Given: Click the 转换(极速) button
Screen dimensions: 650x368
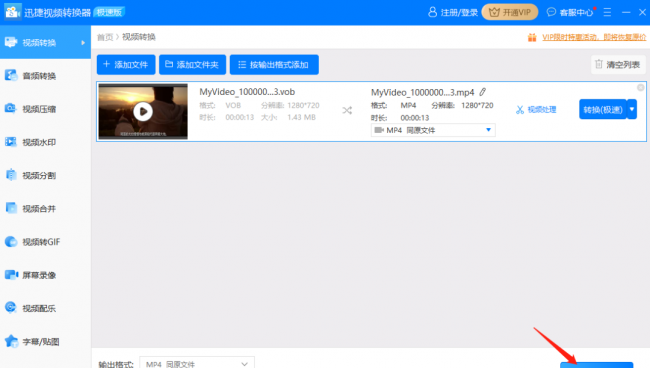Looking at the screenshot, I should 603,109.
